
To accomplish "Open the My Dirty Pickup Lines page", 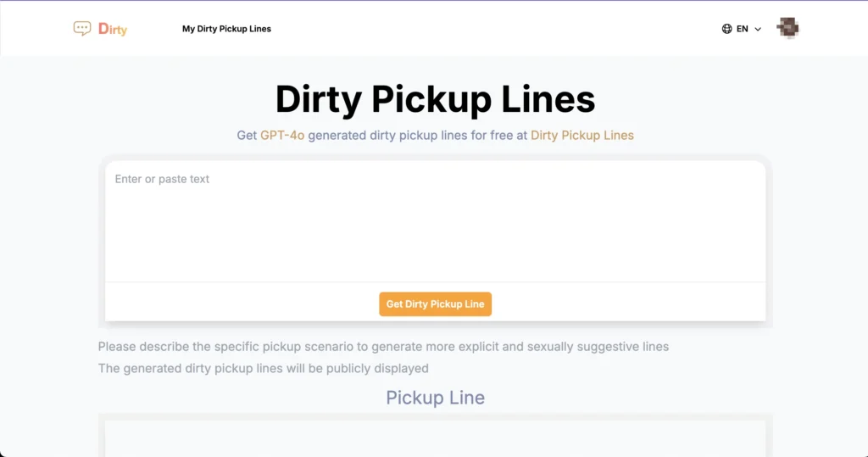I will [226, 29].
